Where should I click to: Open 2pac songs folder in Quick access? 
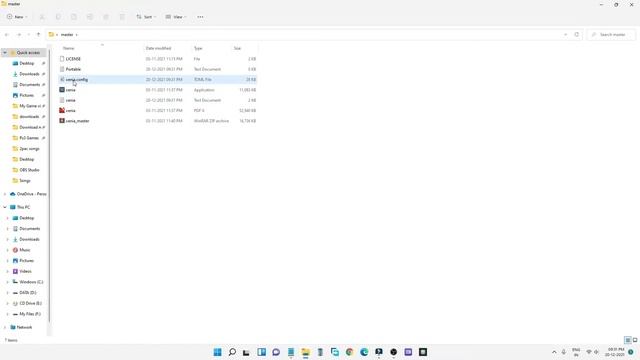pyautogui.click(x=29, y=149)
